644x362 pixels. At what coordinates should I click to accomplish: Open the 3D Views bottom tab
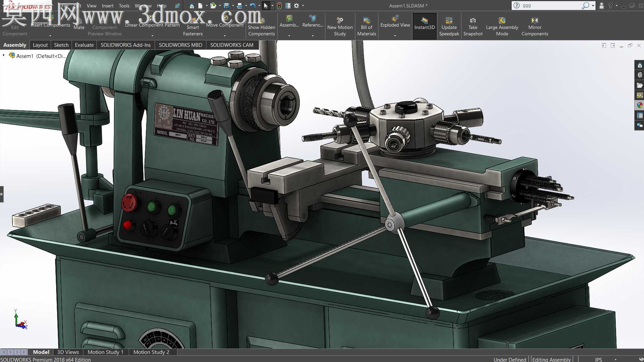pos(68,352)
